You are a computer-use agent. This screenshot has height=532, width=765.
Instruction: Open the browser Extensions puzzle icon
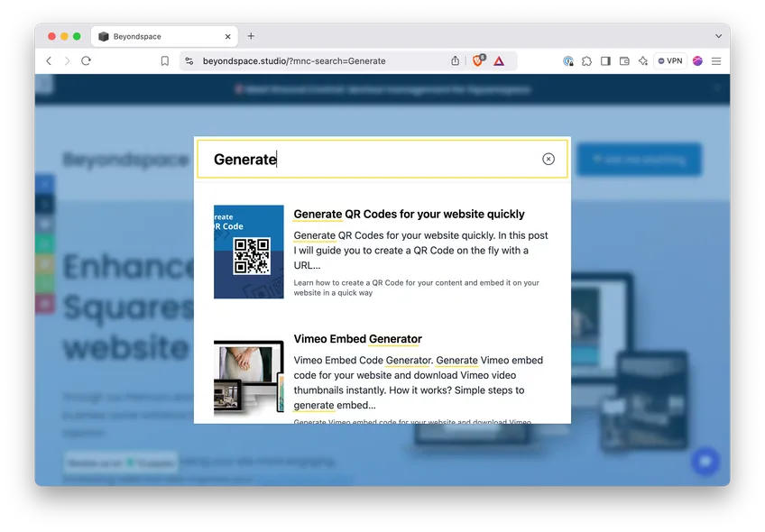tap(587, 60)
